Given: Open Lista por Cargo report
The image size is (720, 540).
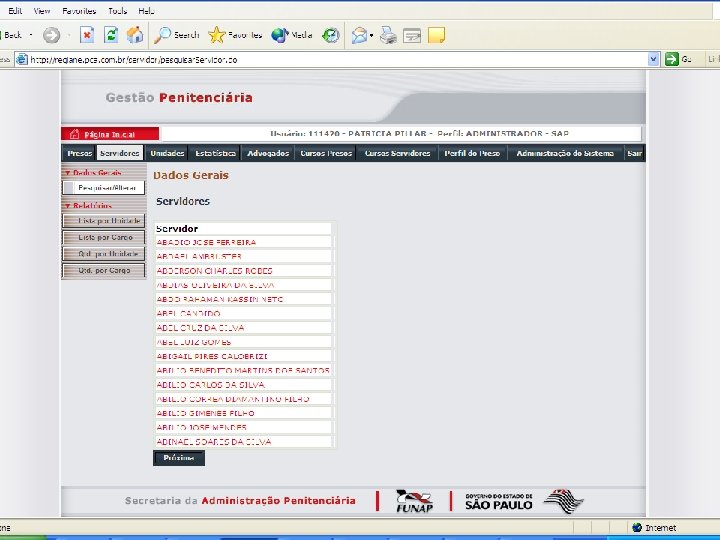Looking at the screenshot, I should coord(104,237).
